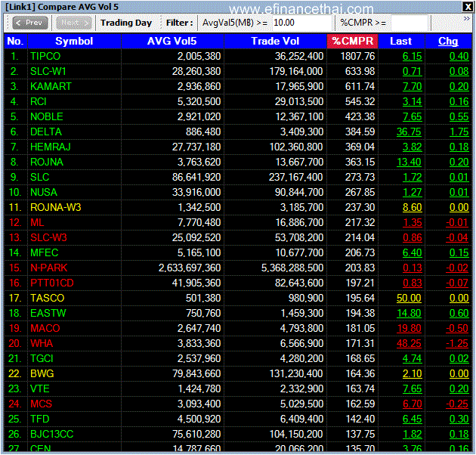Select the TGCI symbol

point(42,359)
